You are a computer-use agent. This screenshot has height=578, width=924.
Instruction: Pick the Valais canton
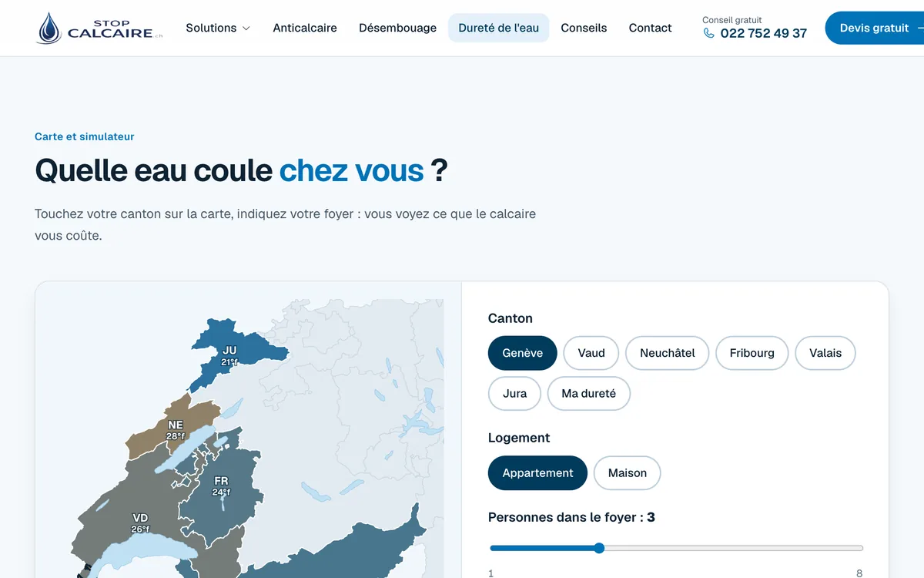click(x=825, y=353)
